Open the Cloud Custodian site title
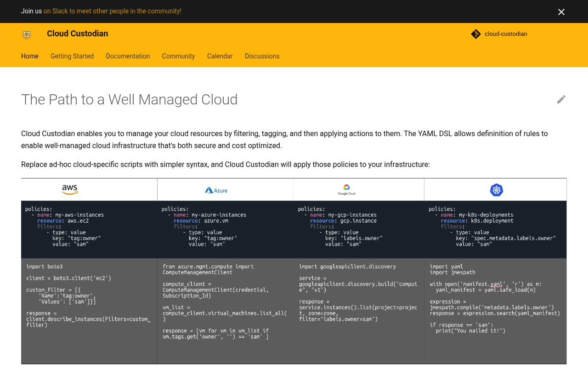Image resolution: width=588 pixels, height=368 pixels. pyautogui.click(x=78, y=34)
